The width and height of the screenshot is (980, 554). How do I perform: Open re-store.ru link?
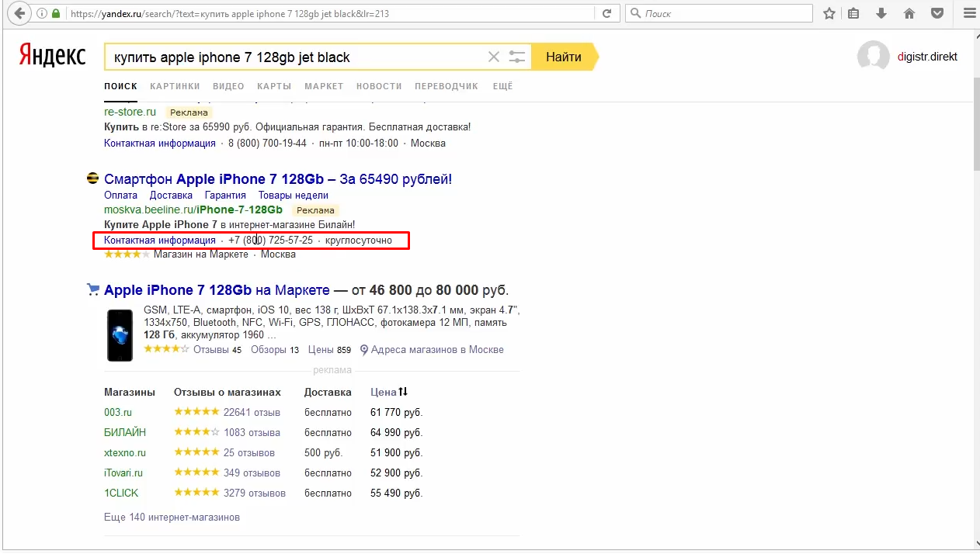pyautogui.click(x=130, y=112)
